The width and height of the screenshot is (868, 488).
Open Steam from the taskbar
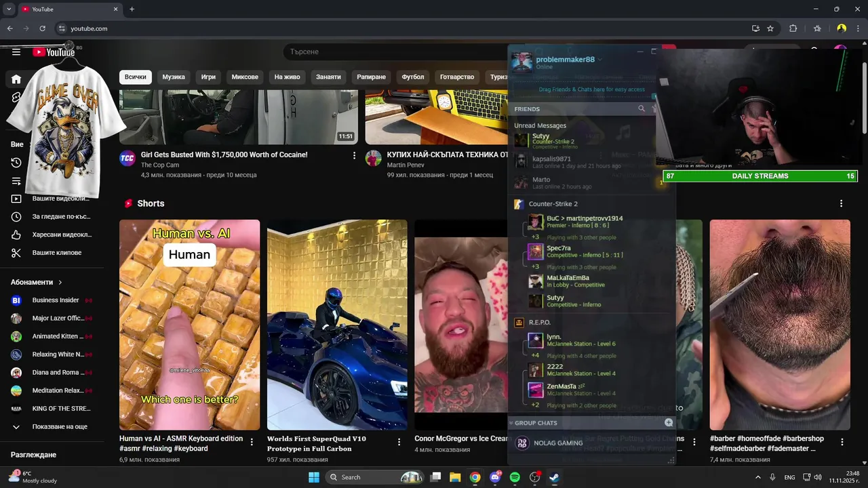[x=554, y=477]
